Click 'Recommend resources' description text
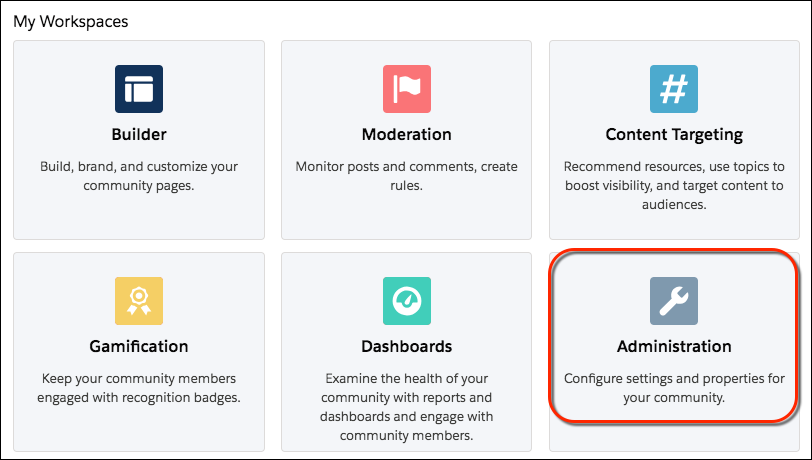 coord(674,185)
